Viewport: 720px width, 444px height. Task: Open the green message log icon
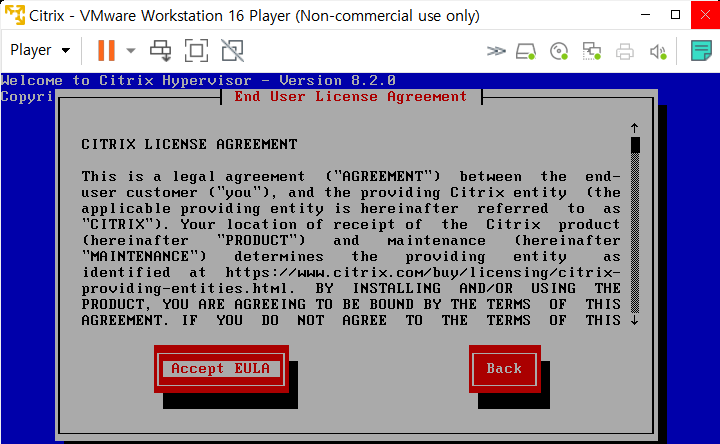(x=701, y=51)
